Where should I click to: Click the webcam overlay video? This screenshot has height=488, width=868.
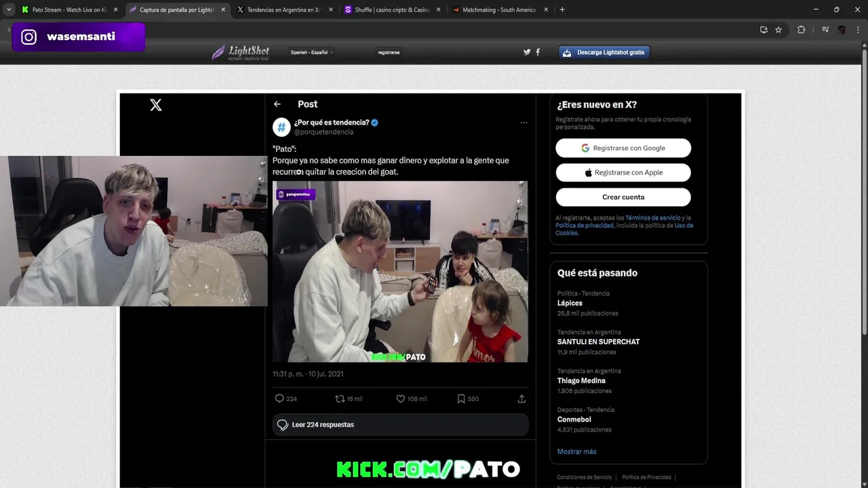click(x=134, y=231)
